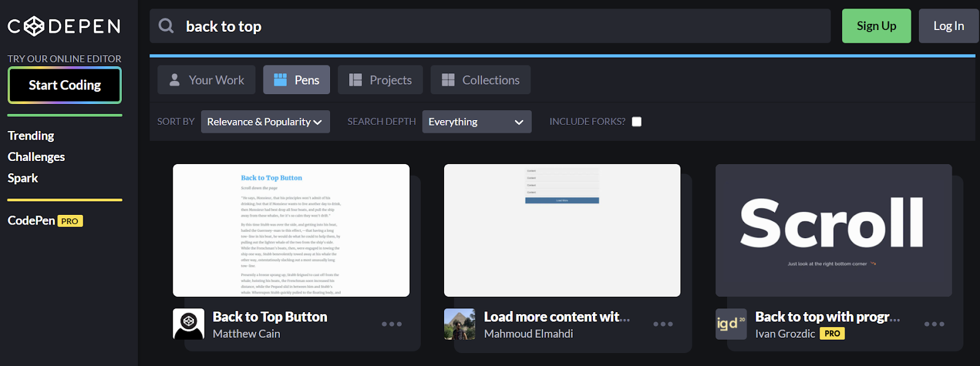Screen dimensions: 980x366
Task: Click the green Sign Up button
Action: 876,26
